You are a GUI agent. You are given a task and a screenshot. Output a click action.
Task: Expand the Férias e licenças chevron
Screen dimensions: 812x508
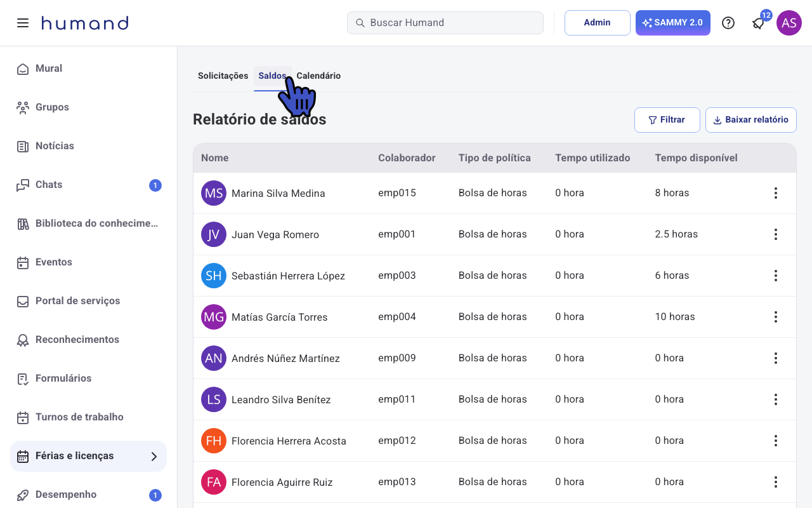pyautogui.click(x=154, y=456)
